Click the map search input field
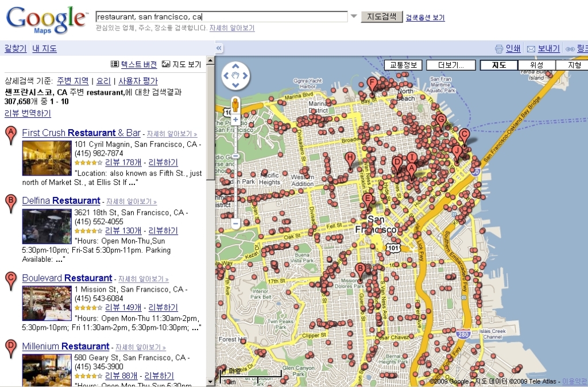Viewport: 588px width, 387px height. click(222, 17)
